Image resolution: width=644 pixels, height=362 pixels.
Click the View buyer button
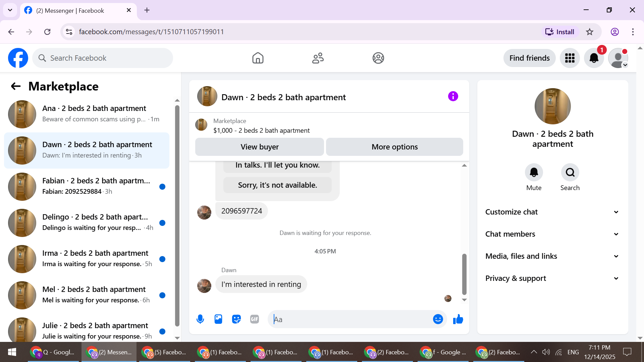[x=259, y=147]
